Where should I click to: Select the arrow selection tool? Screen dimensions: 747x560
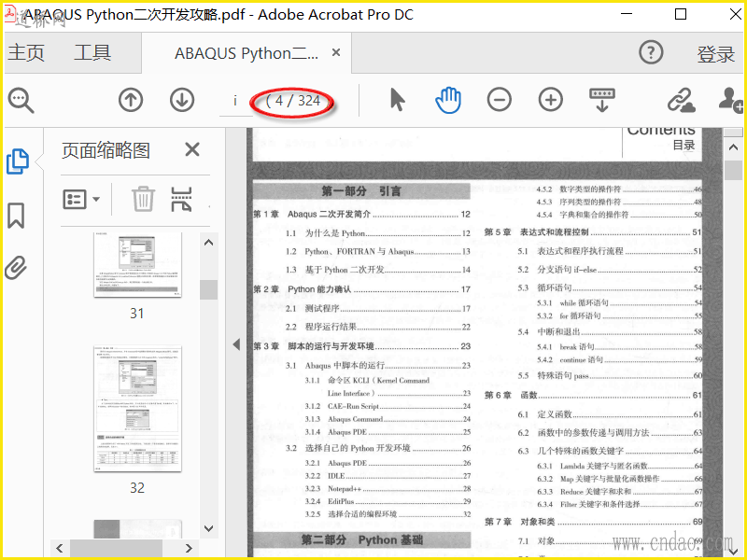coord(398,100)
